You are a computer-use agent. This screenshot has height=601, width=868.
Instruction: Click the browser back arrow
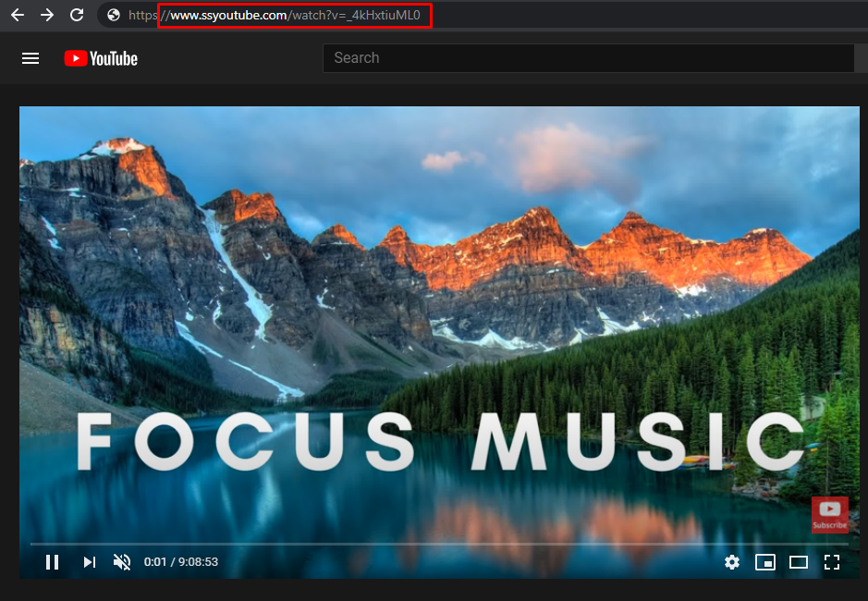(x=18, y=15)
